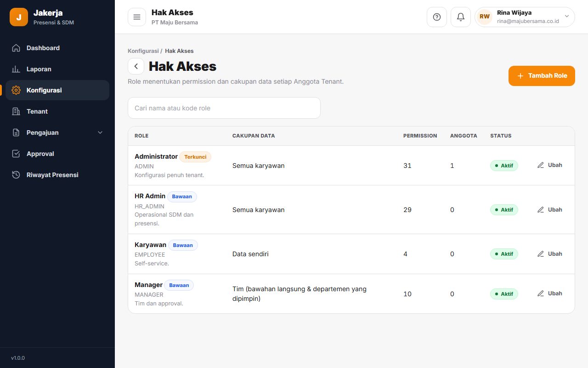Click the Jakerja logo icon
The width and height of the screenshot is (588, 368).
19,17
